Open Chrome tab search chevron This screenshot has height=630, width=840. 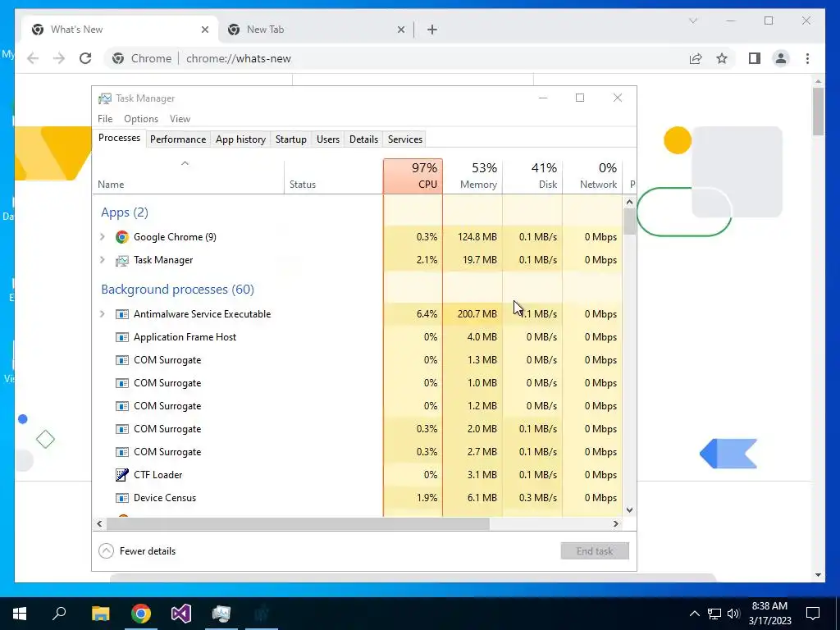tap(692, 21)
